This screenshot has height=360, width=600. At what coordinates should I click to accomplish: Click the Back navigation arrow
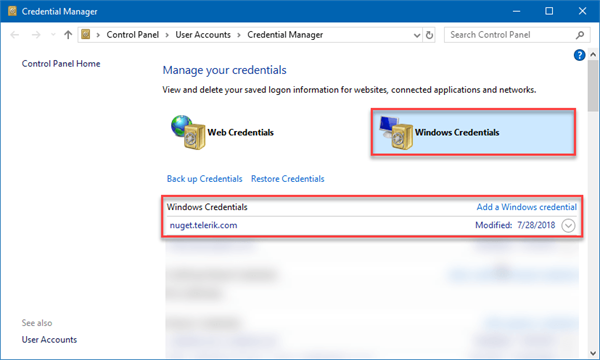pyautogui.click(x=15, y=35)
